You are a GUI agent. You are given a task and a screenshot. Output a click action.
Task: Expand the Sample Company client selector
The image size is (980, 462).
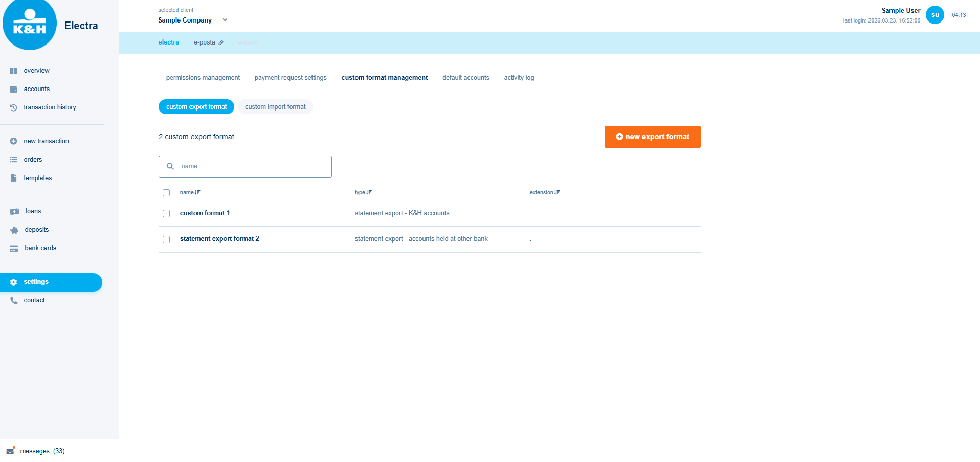(x=225, y=20)
